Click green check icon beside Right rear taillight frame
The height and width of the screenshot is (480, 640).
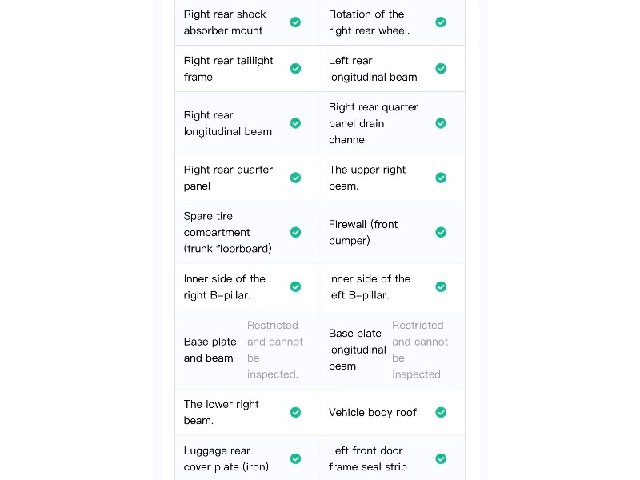296,69
